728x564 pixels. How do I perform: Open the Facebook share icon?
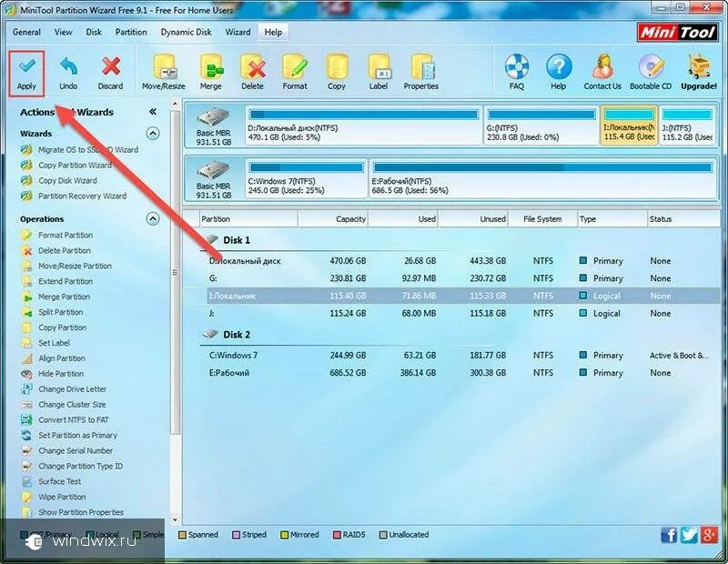coord(669,535)
